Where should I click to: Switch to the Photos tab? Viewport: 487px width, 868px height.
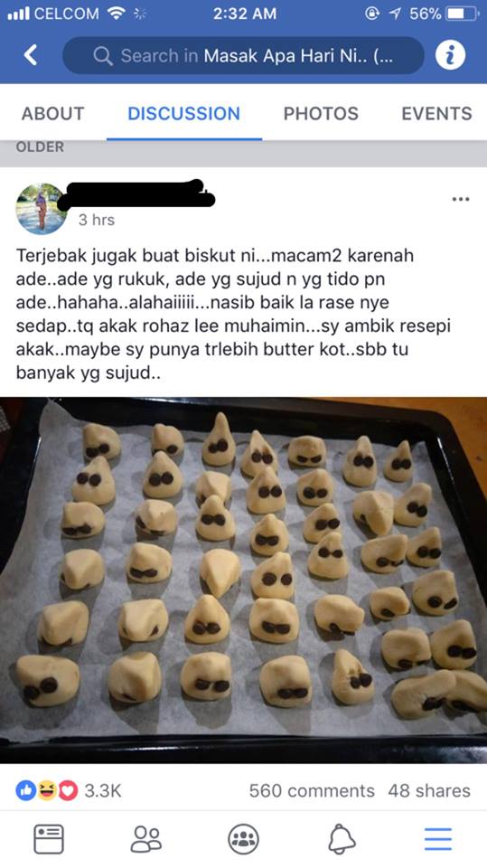click(321, 114)
